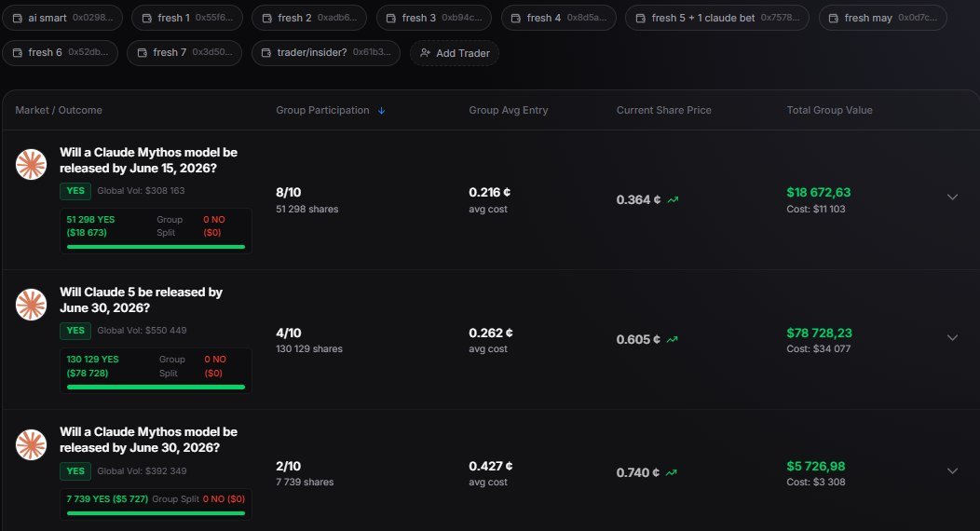980x531 pixels.
Task: Click the 4/10 group participation value
Action: [289, 333]
